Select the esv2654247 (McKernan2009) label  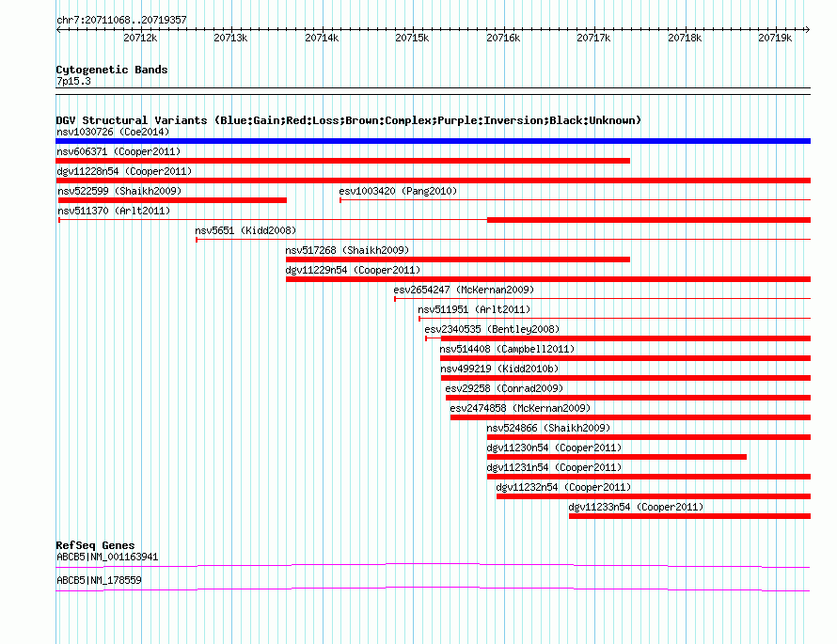464,290
